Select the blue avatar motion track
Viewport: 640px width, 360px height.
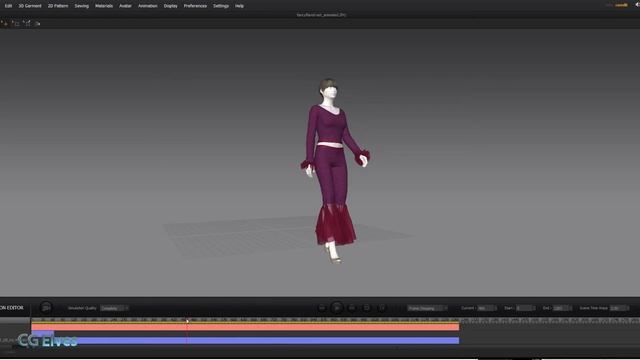[267, 340]
